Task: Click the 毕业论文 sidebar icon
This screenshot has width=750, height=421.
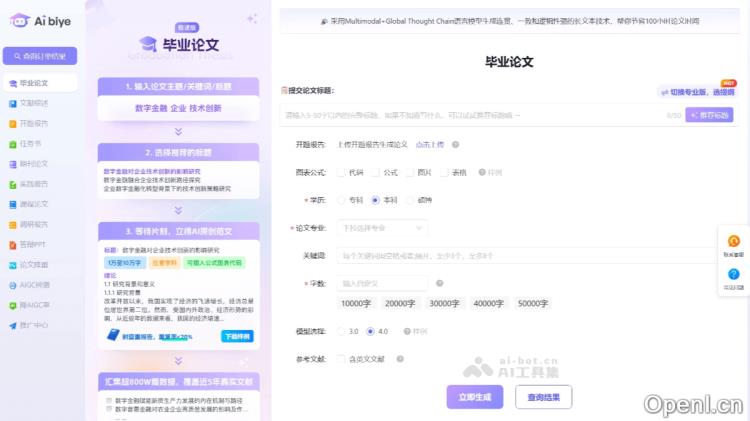Action: pyautogui.click(x=12, y=82)
